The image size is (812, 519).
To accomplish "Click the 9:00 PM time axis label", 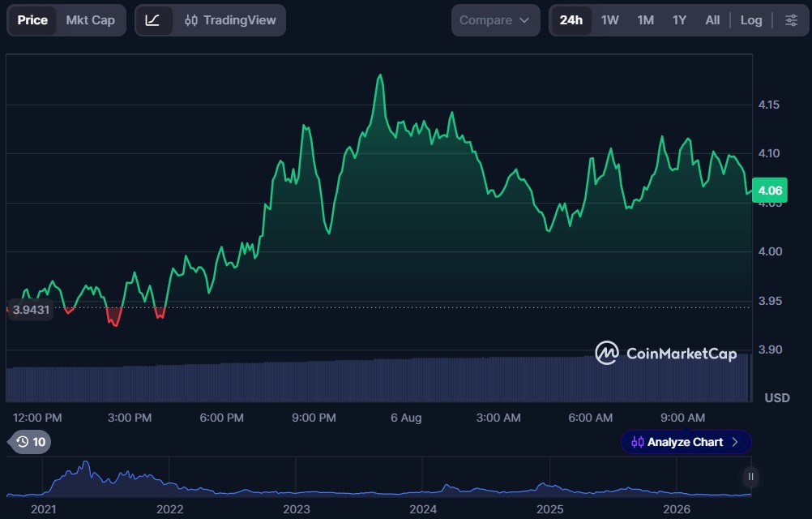I will [x=314, y=418].
